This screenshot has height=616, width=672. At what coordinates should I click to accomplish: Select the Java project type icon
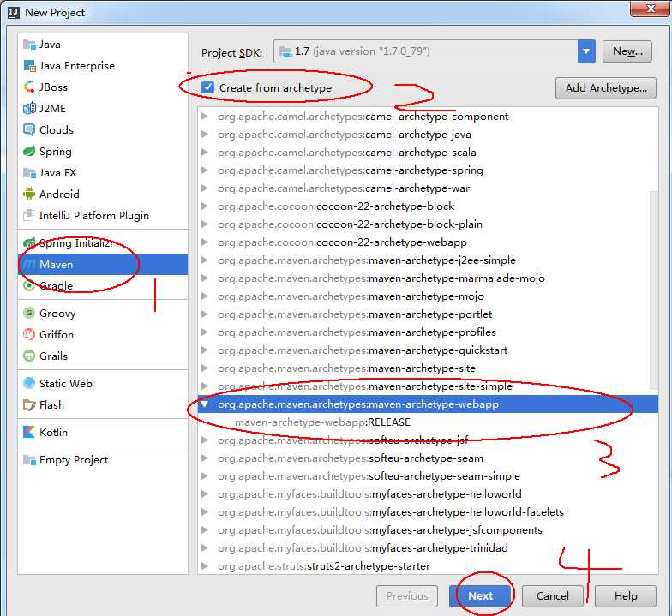(29, 45)
